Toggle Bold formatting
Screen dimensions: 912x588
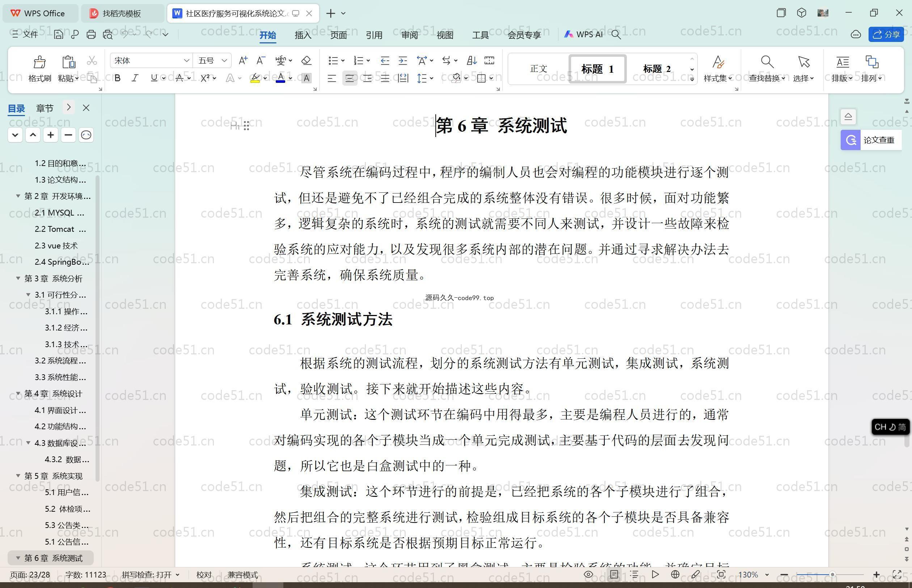click(x=118, y=78)
